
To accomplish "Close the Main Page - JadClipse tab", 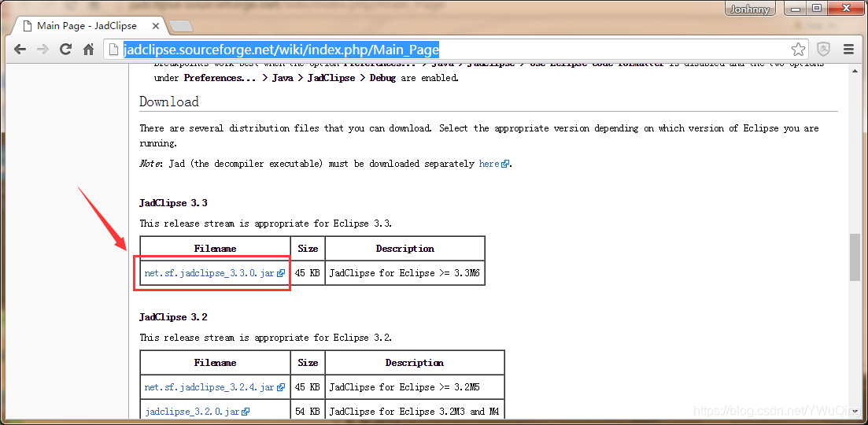I will pos(154,26).
